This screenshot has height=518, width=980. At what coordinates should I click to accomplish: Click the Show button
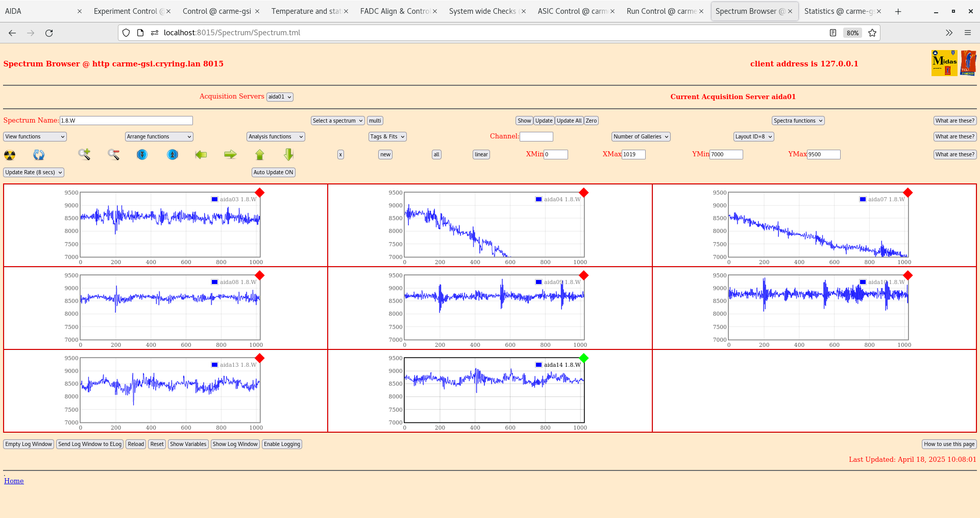(524, 121)
